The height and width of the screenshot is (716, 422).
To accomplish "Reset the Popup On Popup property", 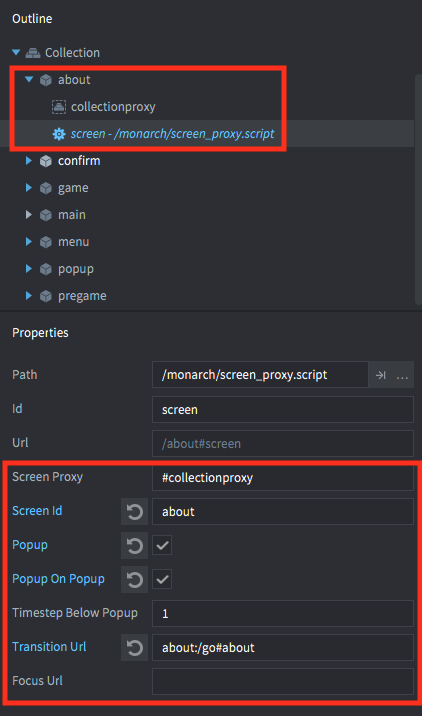I will 134,579.
